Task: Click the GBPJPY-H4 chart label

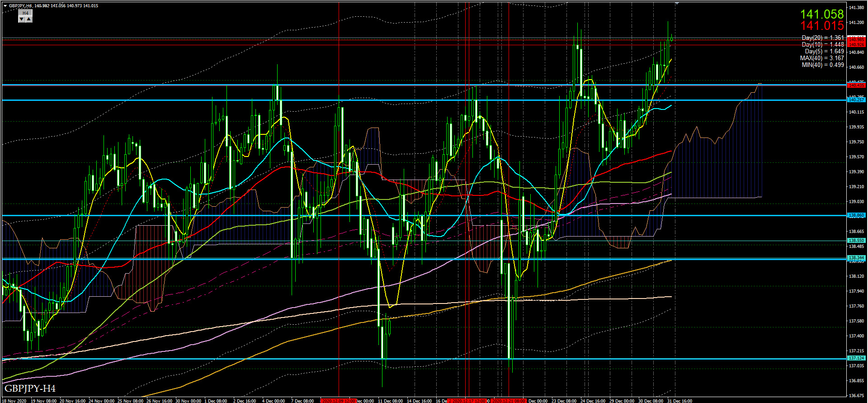Action: tap(30, 389)
